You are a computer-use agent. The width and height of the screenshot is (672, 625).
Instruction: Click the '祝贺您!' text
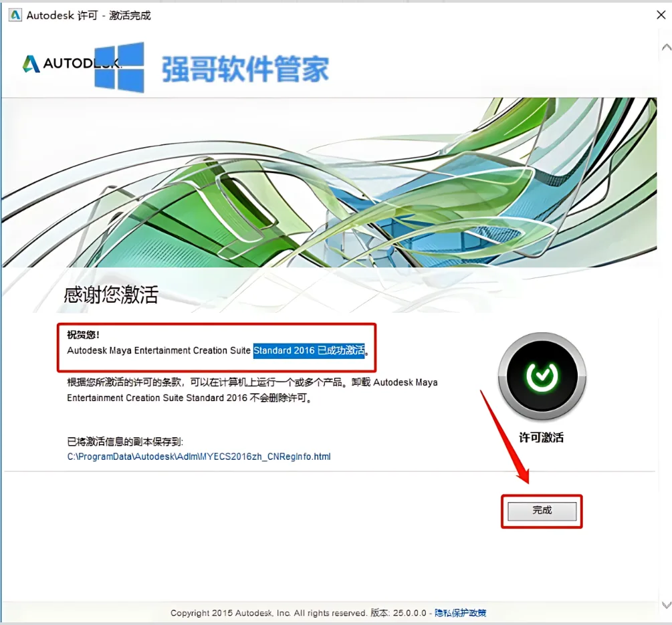point(83,335)
